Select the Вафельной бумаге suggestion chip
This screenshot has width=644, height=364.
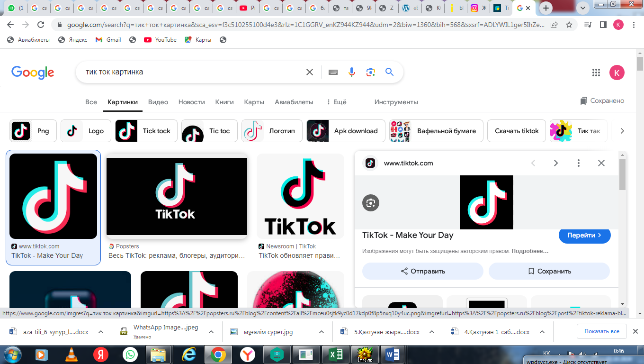click(x=436, y=131)
